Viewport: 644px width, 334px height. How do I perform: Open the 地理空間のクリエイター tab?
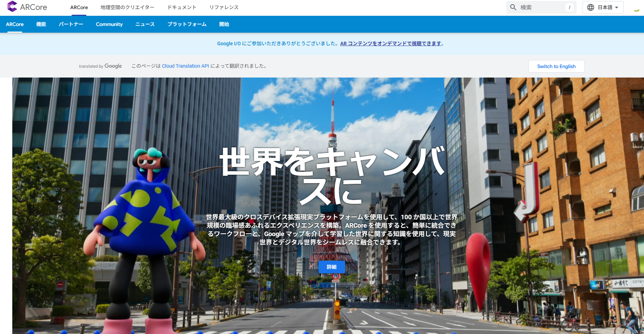[127, 7]
